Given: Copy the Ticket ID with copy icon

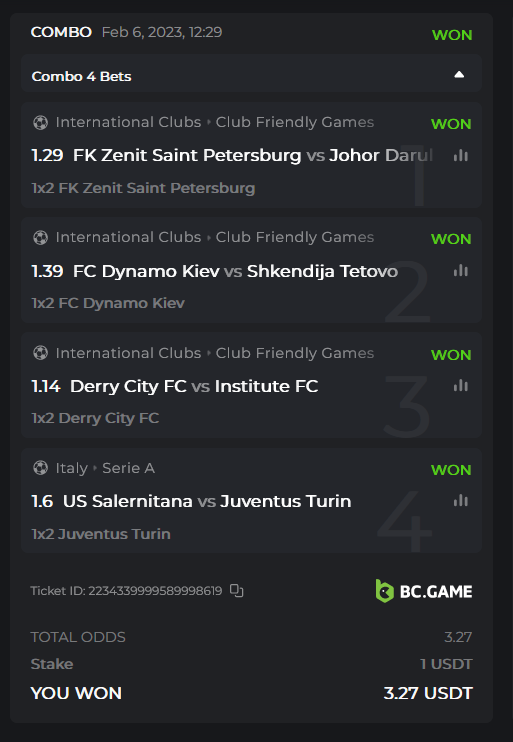Looking at the screenshot, I should pos(237,591).
